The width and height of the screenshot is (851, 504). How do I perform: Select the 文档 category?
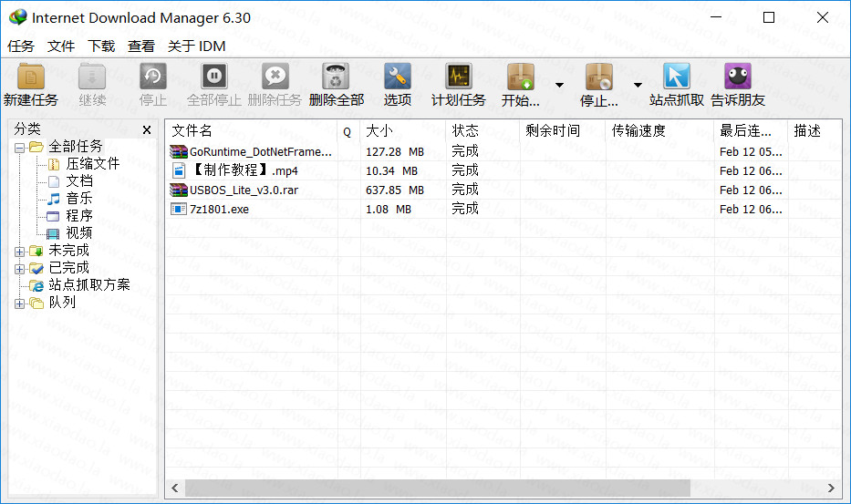click(x=79, y=181)
